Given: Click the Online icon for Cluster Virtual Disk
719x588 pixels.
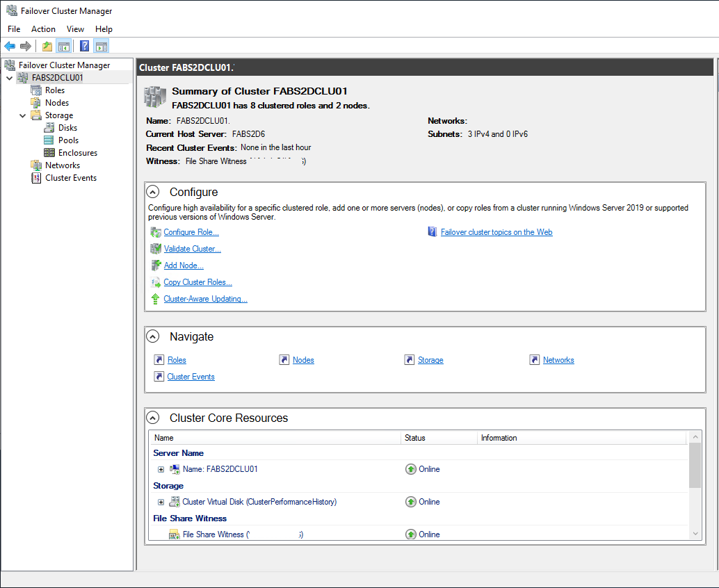Looking at the screenshot, I should click(411, 502).
